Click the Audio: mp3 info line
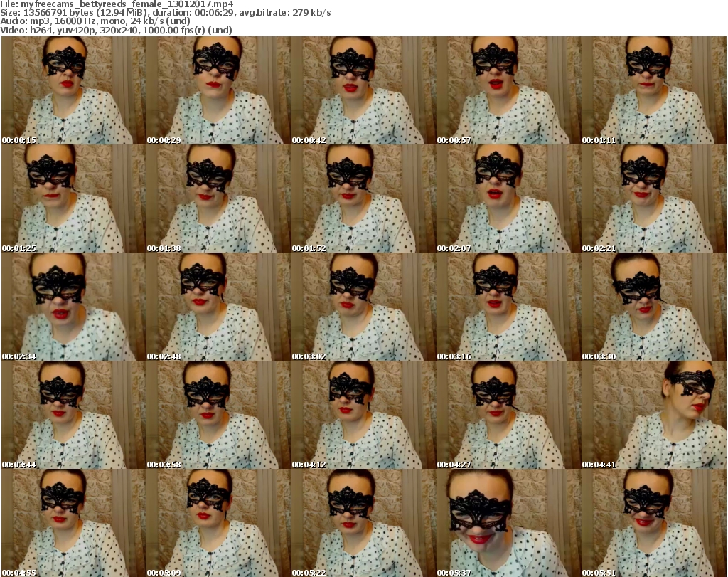 [95, 21]
